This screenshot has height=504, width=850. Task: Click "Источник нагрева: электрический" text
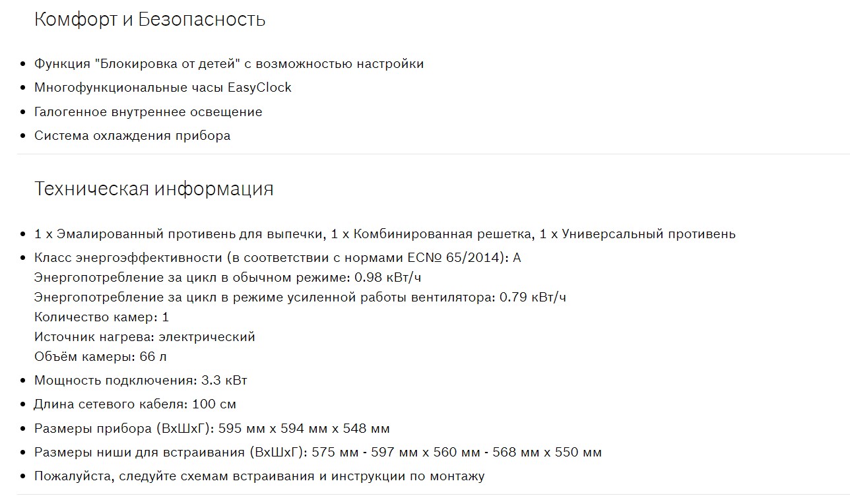click(145, 337)
